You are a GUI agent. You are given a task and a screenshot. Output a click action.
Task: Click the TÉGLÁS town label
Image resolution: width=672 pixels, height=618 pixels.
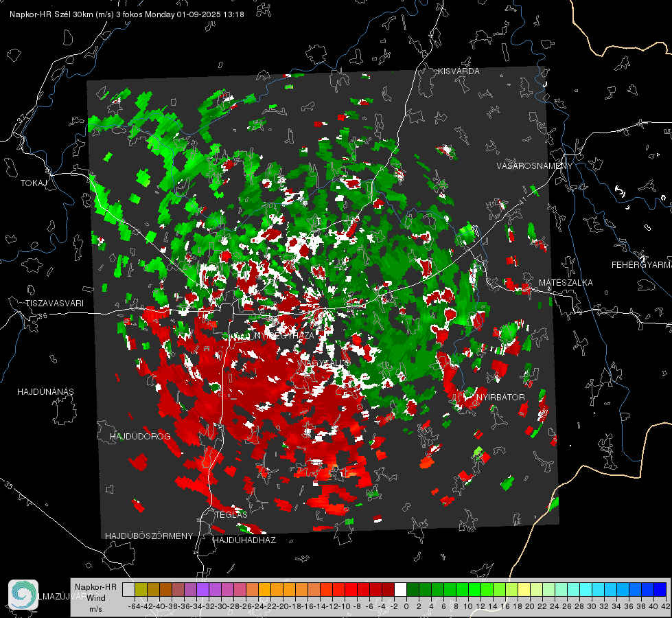click(x=231, y=514)
